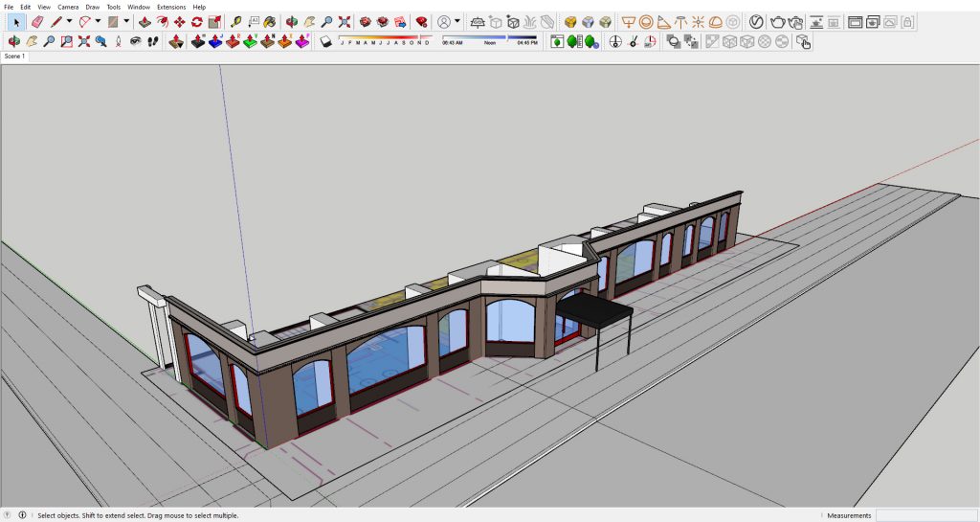Click the Measurements input box

coord(924,515)
